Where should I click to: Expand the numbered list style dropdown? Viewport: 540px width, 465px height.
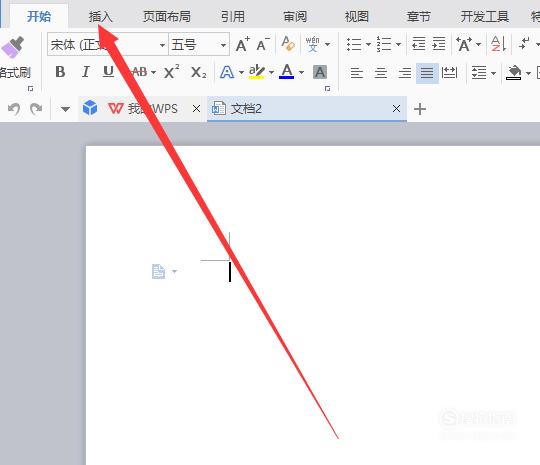coord(398,44)
